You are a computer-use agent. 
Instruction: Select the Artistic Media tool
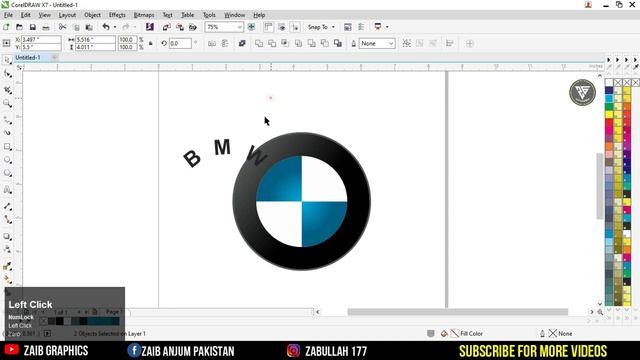[x=7, y=133]
